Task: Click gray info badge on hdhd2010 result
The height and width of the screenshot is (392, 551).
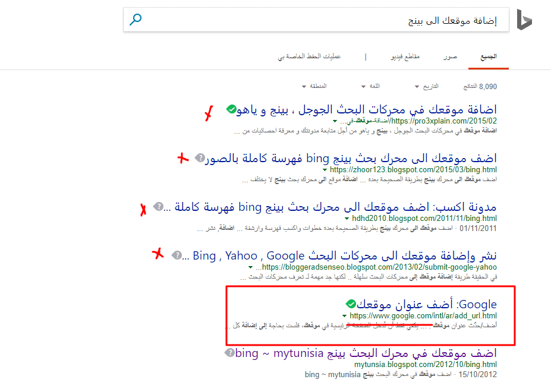Action: click(x=158, y=207)
